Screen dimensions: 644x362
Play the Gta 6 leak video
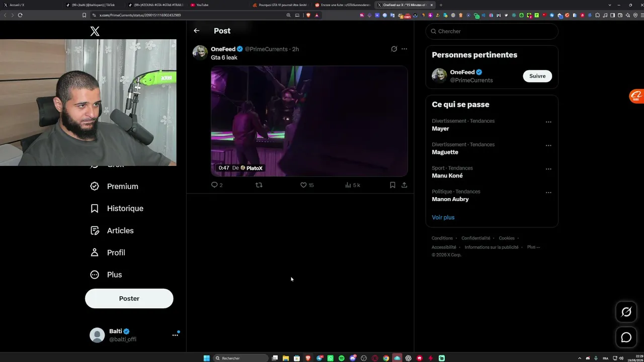309,121
